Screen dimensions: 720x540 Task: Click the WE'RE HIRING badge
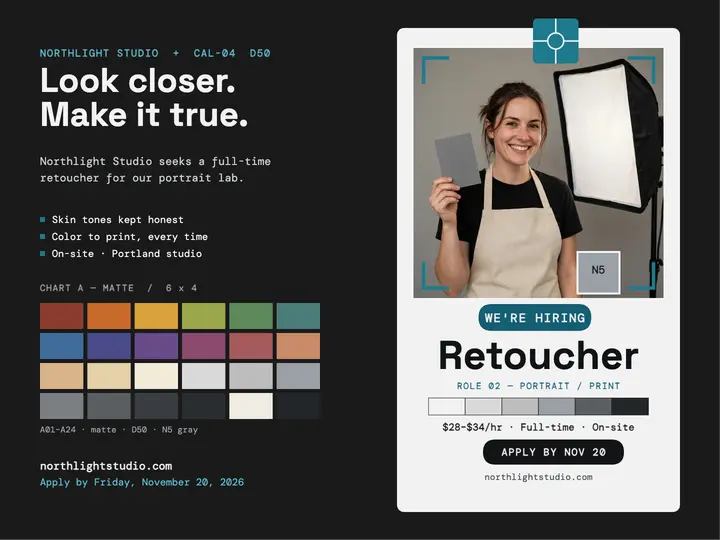534,318
